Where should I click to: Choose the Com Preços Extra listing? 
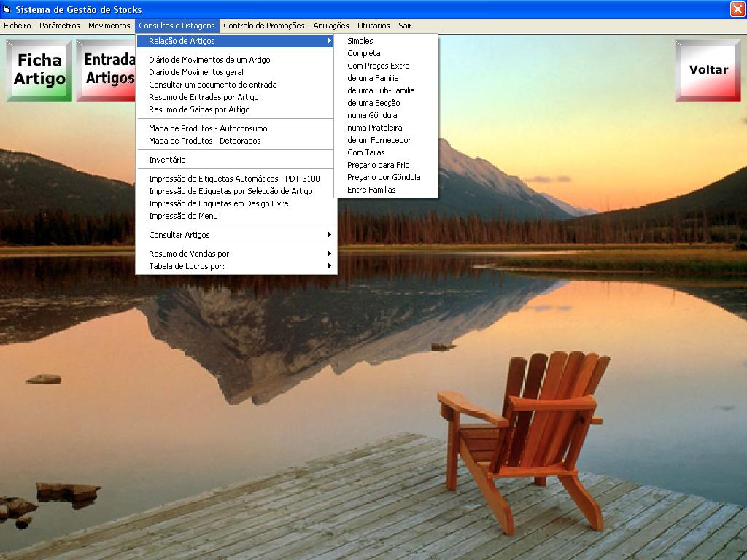[x=379, y=66]
